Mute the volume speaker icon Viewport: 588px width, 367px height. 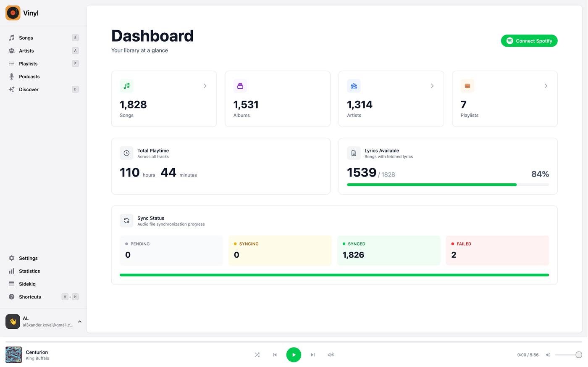tap(548, 355)
